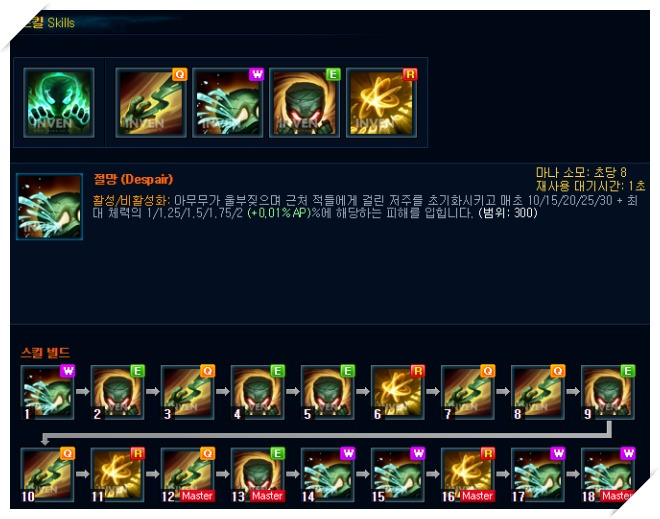Viewport: 660px width, 519px height.
Task: Select the W Despair skill icon in top row
Action: pyautogui.click(x=228, y=103)
